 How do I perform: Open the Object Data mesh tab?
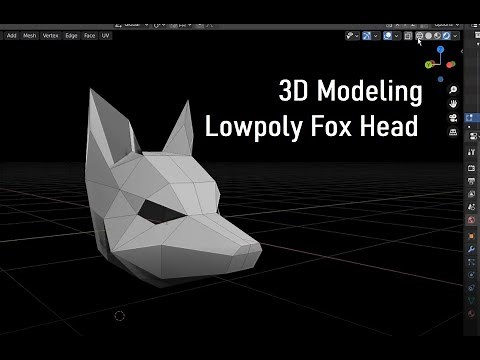471,300
